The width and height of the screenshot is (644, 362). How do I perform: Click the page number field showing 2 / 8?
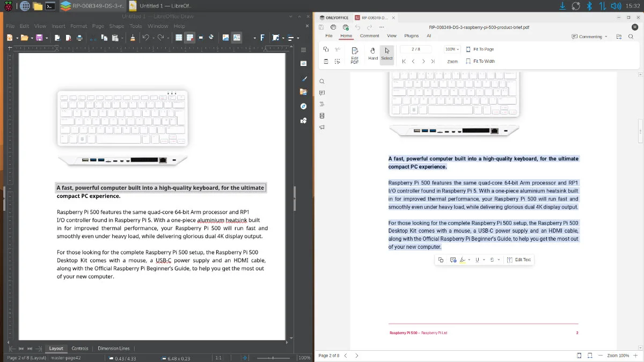(416, 49)
